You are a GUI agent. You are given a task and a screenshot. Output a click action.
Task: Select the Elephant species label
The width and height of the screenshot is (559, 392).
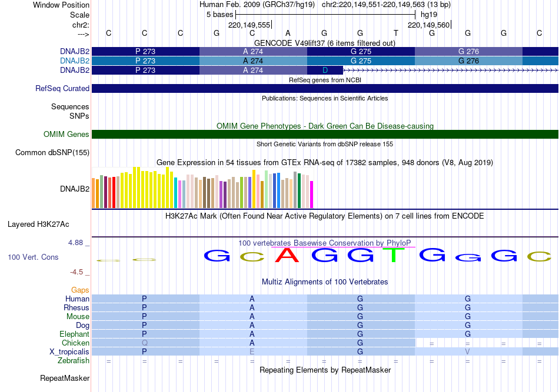(75, 334)
